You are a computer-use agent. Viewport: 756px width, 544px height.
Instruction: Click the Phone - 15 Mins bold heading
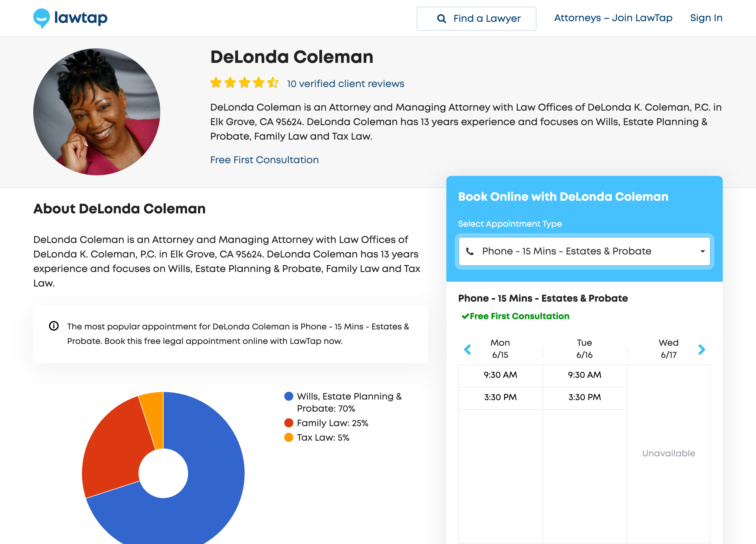click(x=543, y=299)
